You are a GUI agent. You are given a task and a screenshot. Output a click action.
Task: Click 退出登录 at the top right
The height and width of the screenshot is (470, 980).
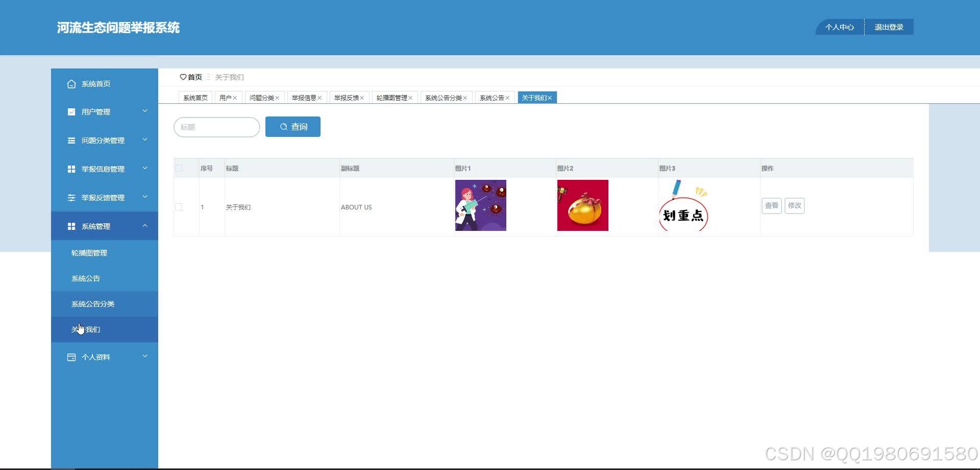coord(889,27)
